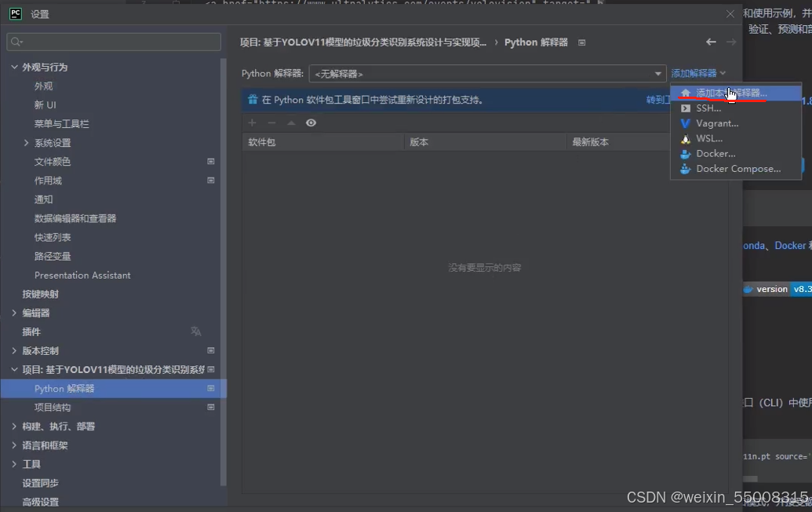Viewport: 812px width, 512px height.
Task: Choose 添加本地解释器 from the menu
Action: (x=736, y=93)
